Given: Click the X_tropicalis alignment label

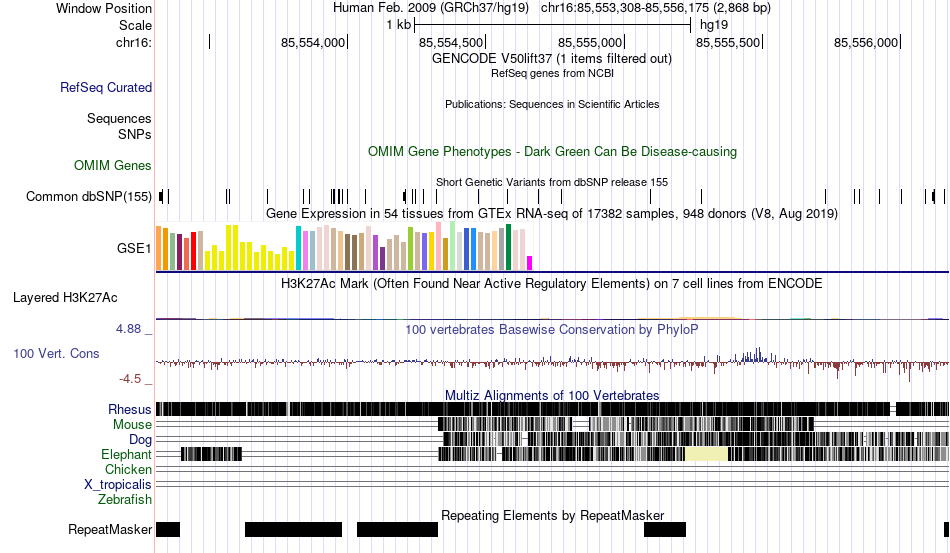Looking at the screenshot, I should pyautogui.click(x=118, y=485).
